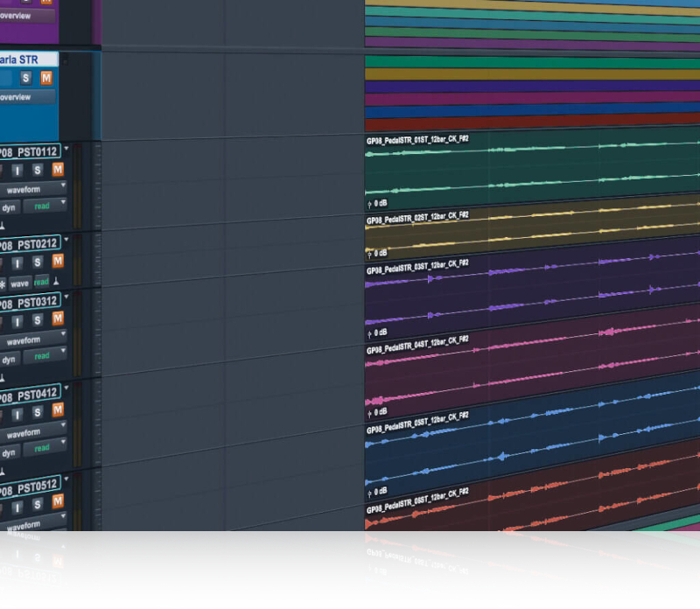Open overview view selector on top purple track
This screenshot has width=700, height=609.
click(27, 16)
